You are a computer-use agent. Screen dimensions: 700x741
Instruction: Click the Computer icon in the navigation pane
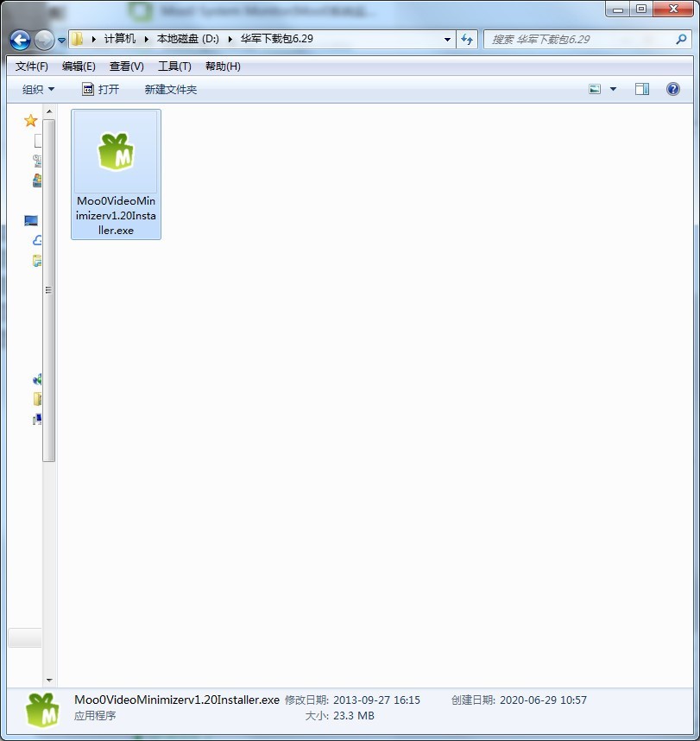30,219
